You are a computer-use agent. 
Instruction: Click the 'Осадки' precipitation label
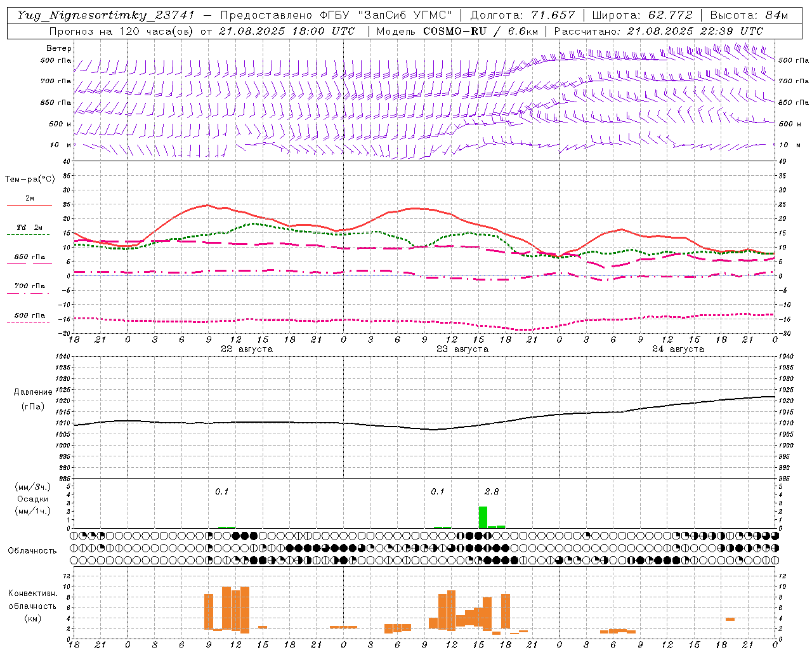tap(32, 499)
